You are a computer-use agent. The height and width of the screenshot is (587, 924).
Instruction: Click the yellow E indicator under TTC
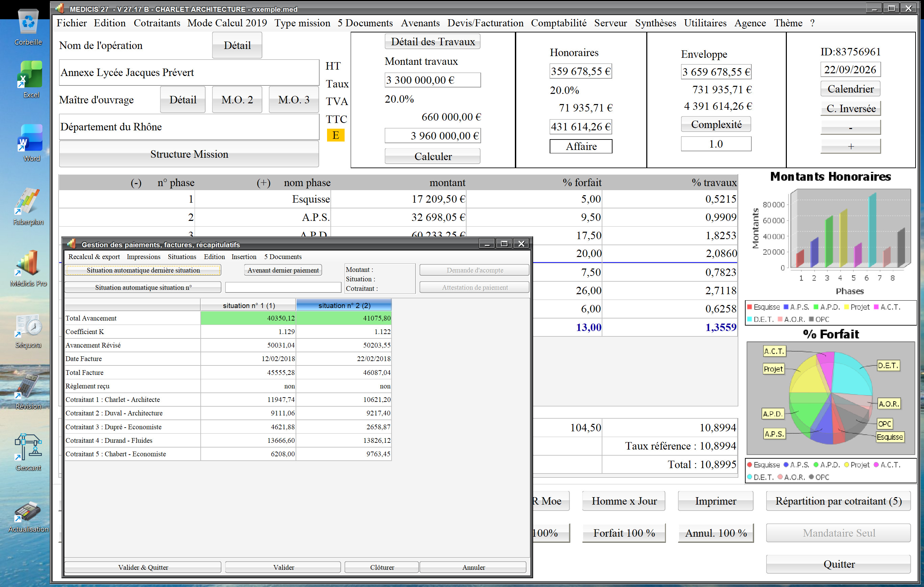click(335, 135)
